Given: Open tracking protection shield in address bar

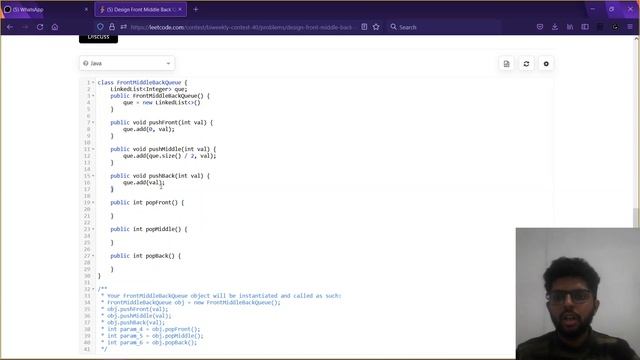Looking at the screenshot, I should click(x=100, y=27).
